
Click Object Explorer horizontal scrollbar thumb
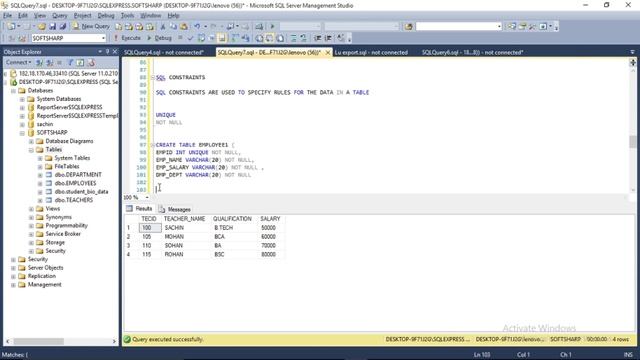39,341
